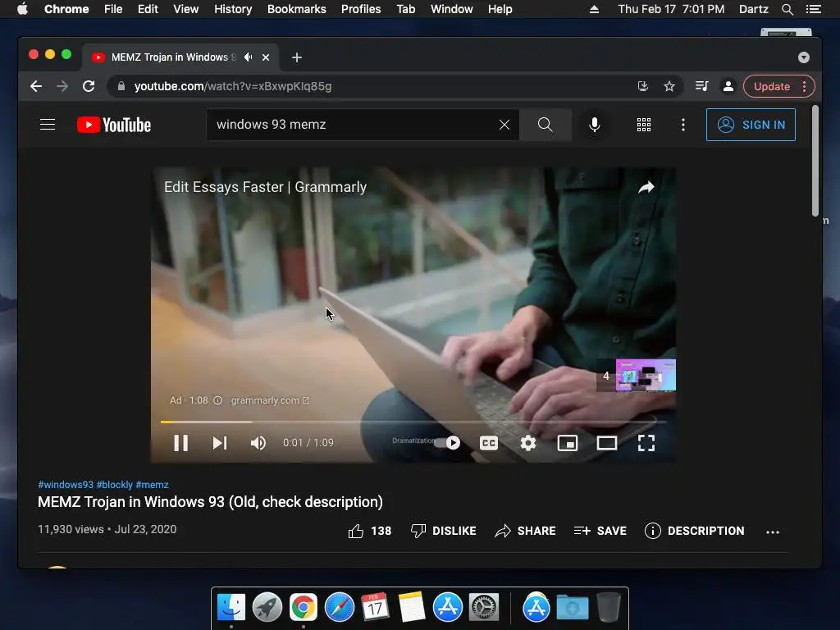Click the magnifier search button

(545, 125)
